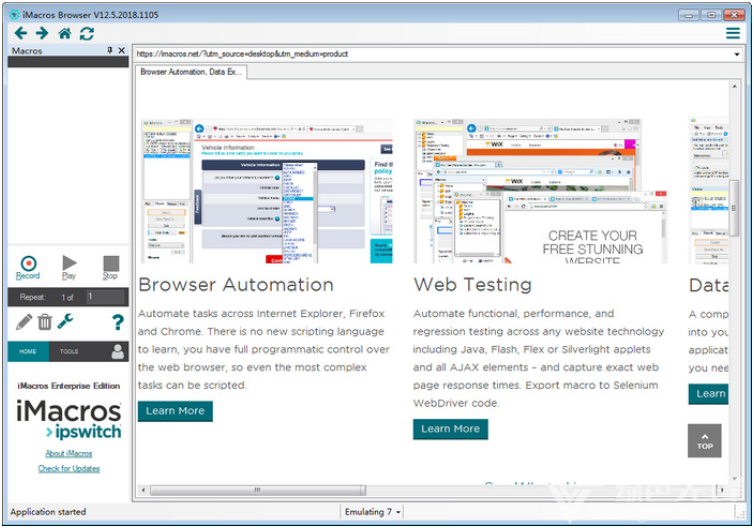Close the Macros panel
754x528 pixels.
122,50
